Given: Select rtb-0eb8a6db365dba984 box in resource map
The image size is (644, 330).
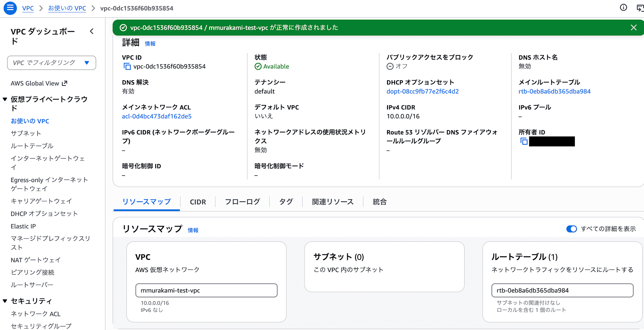Looking at the screenshot, I should coord(562,290).
